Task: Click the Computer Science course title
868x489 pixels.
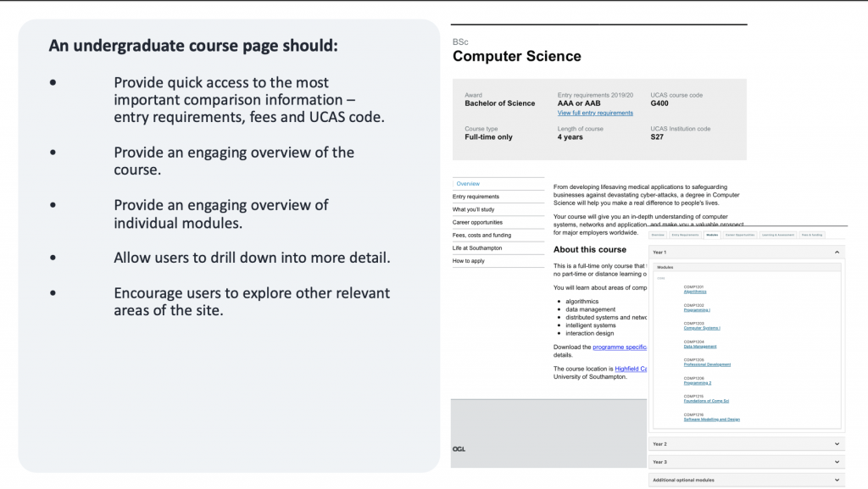Action: (517, 57)
